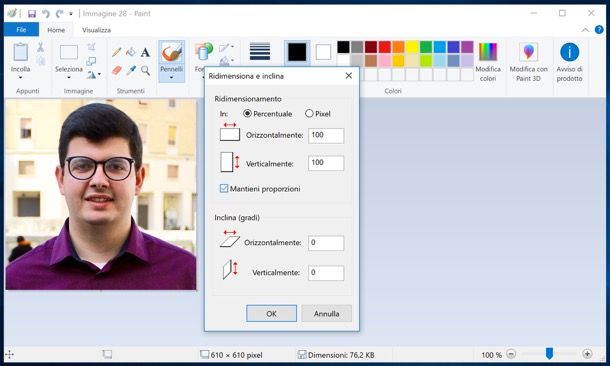Pick the yellow palette color
610x366 pixels.
coord(412,47)
